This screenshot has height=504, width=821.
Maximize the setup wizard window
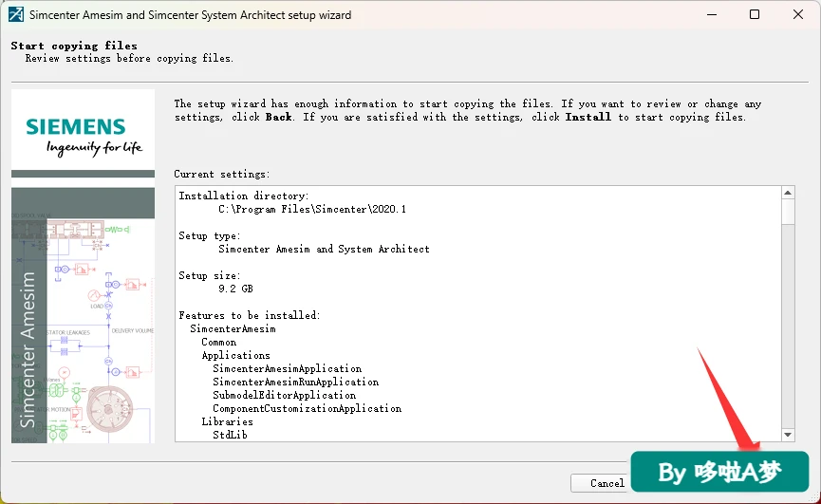pyautogui.click(x=755, y=14)
